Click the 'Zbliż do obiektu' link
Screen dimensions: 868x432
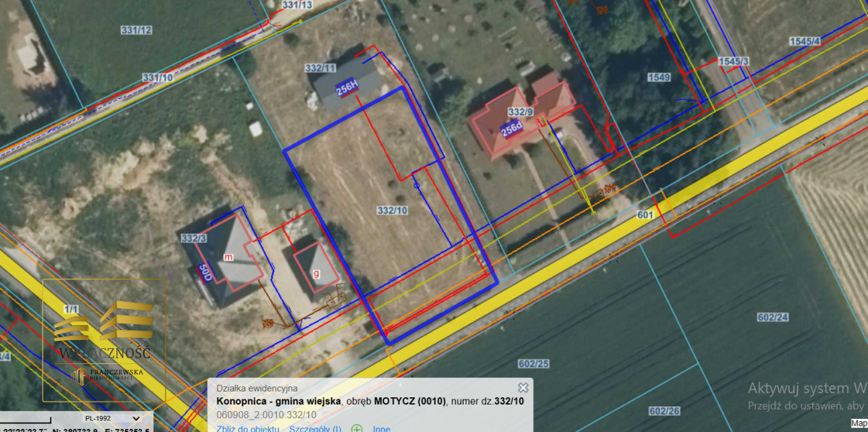tap(247, 428)
